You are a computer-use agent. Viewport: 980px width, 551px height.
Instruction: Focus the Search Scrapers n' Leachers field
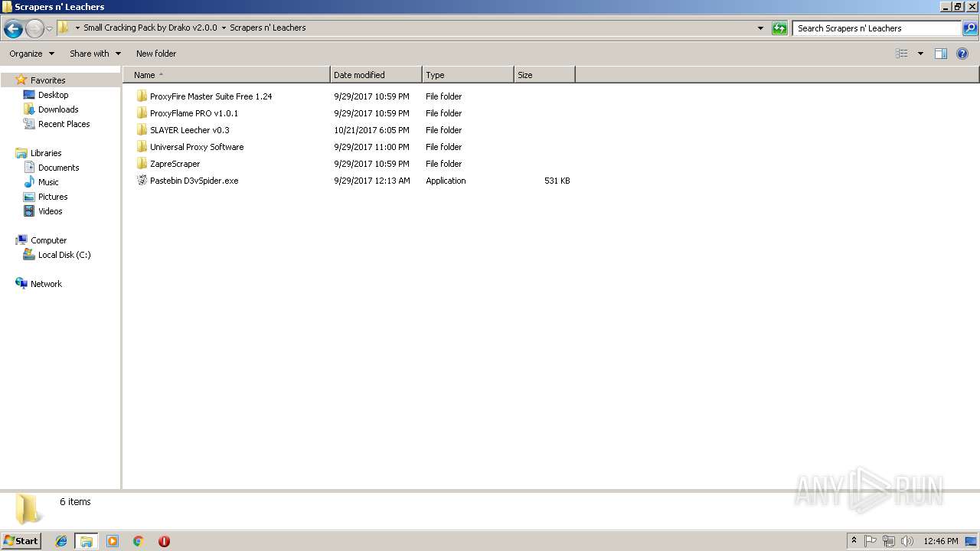click(x=877, y=28)
